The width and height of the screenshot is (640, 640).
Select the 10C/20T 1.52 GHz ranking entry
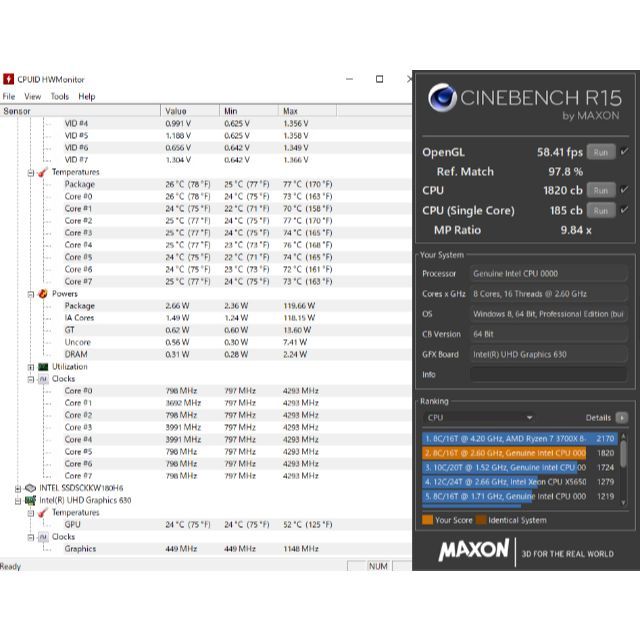520,467
